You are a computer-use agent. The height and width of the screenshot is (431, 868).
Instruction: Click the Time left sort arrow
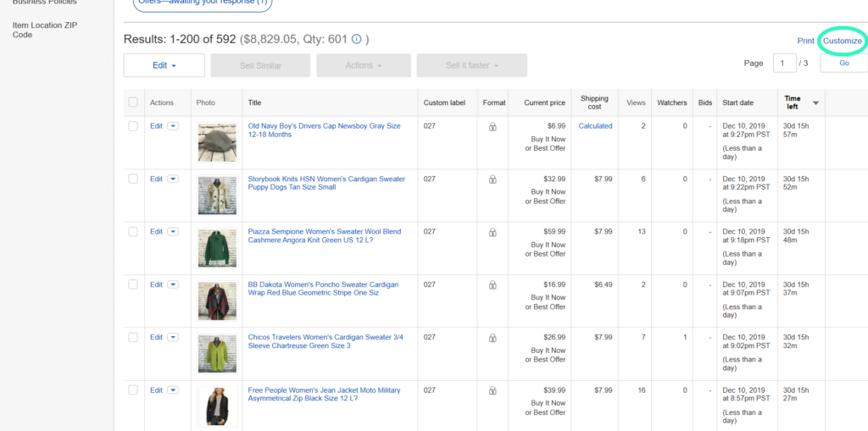point(815,103)
